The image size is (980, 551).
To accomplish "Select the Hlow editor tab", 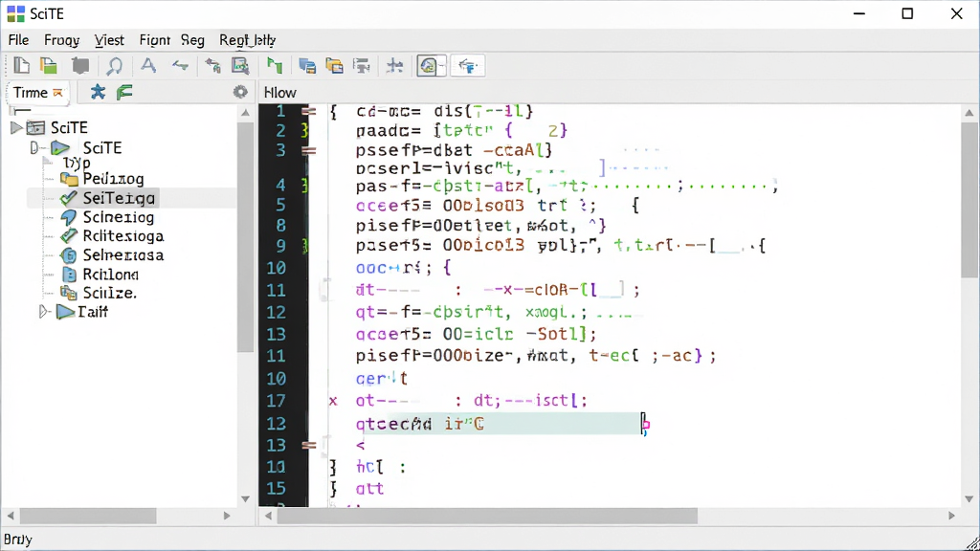I will 280,93.
